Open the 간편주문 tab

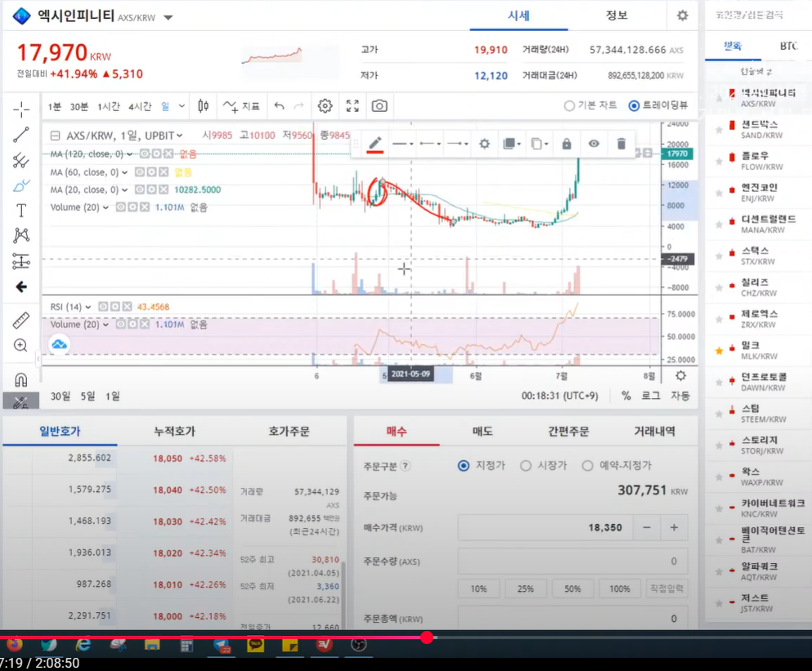(568, 432)
